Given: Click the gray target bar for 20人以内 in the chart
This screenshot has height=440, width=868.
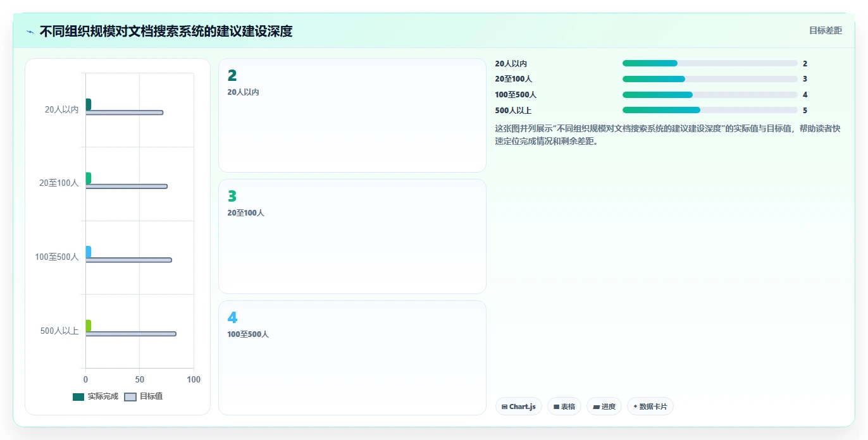Looking at the screenshot, I should (124, 113).
